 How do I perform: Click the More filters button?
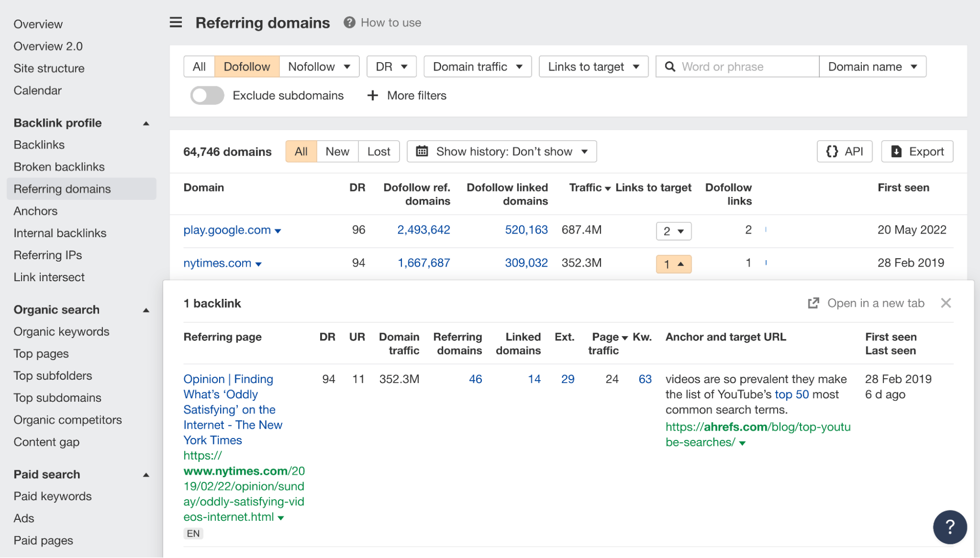click(407, 95)
